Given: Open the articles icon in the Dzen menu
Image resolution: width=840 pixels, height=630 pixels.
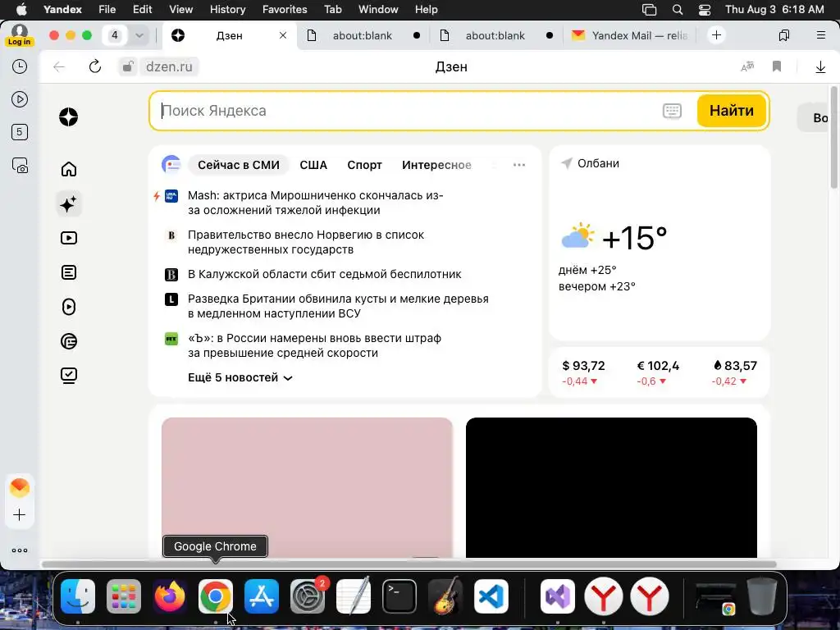Looking at the screenshot, I should pos(69,272).
